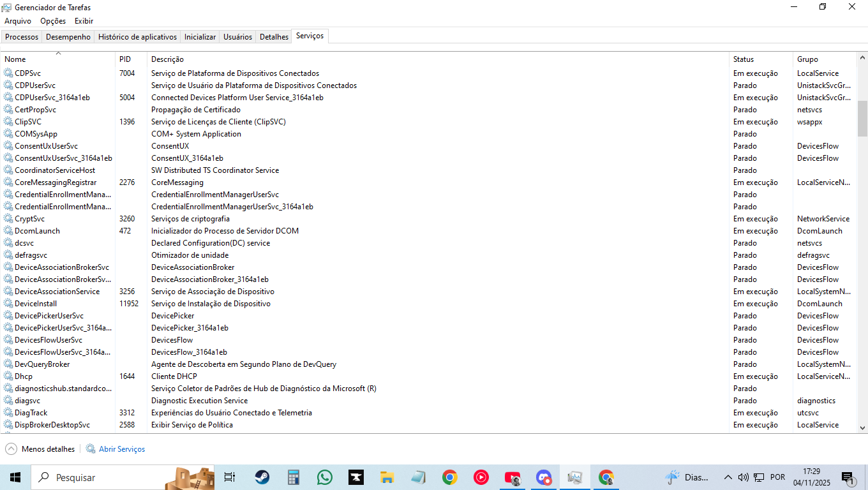This screenshot has height=490, width=868.
Task: Select the DeviceAssociationService row
Action: (428, 292)
